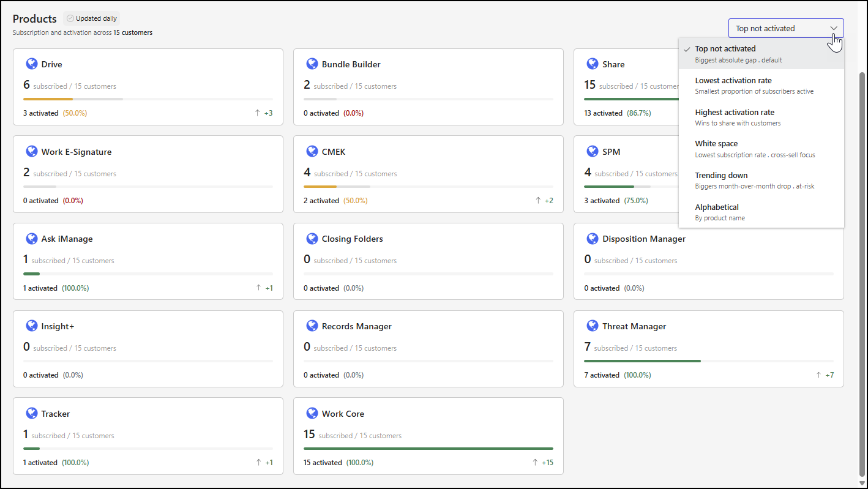Click the scrollbar down arrow
Viewport: 868px width, 489px height.
click(x=862, y=483)
